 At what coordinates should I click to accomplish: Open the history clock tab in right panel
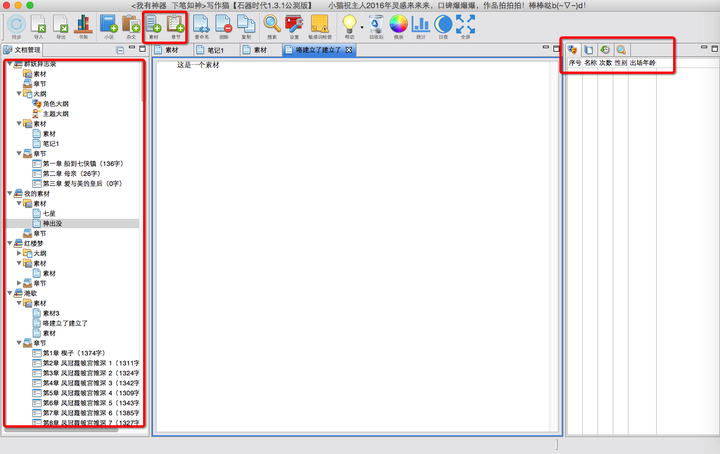click(x=605, y=50)
